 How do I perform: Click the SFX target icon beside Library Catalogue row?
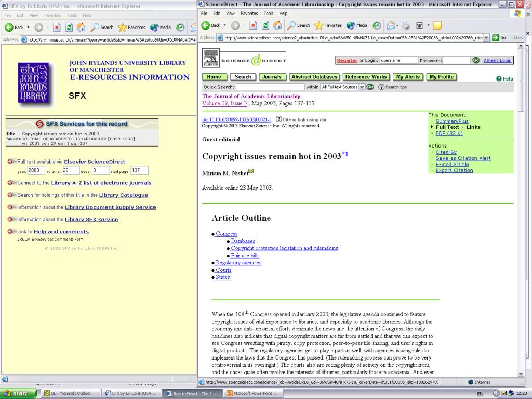11,195
